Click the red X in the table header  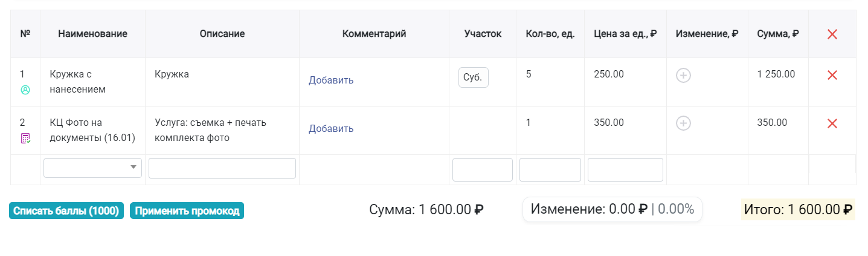click(832, 34)
